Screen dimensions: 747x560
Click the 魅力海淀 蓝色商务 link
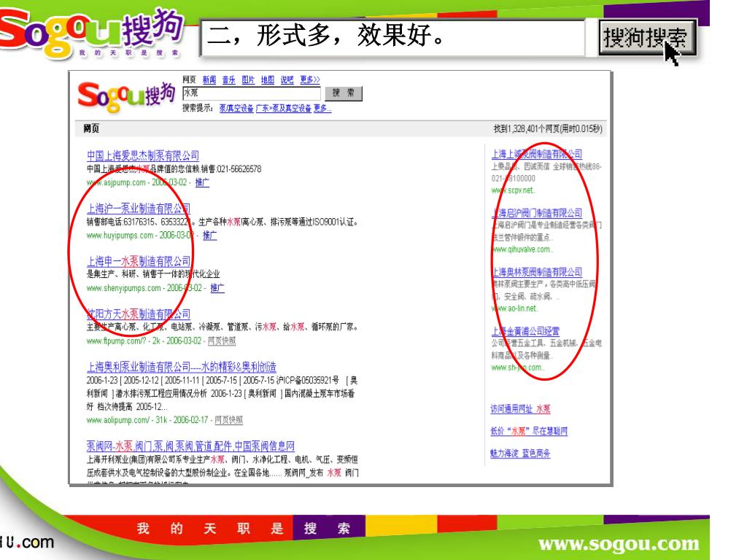(x=520, y=454)
